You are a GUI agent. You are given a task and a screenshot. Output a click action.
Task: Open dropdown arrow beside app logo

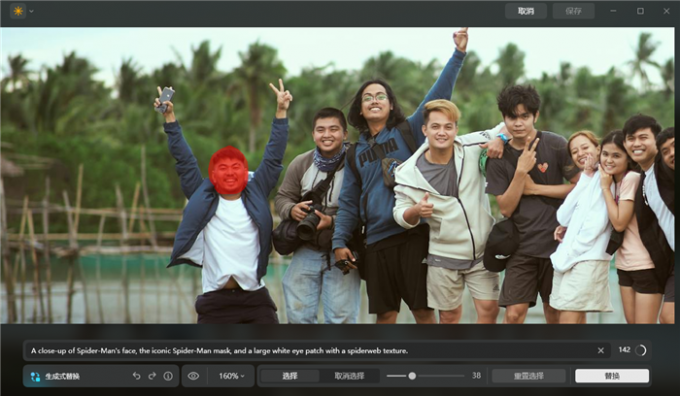coord(31,11)
